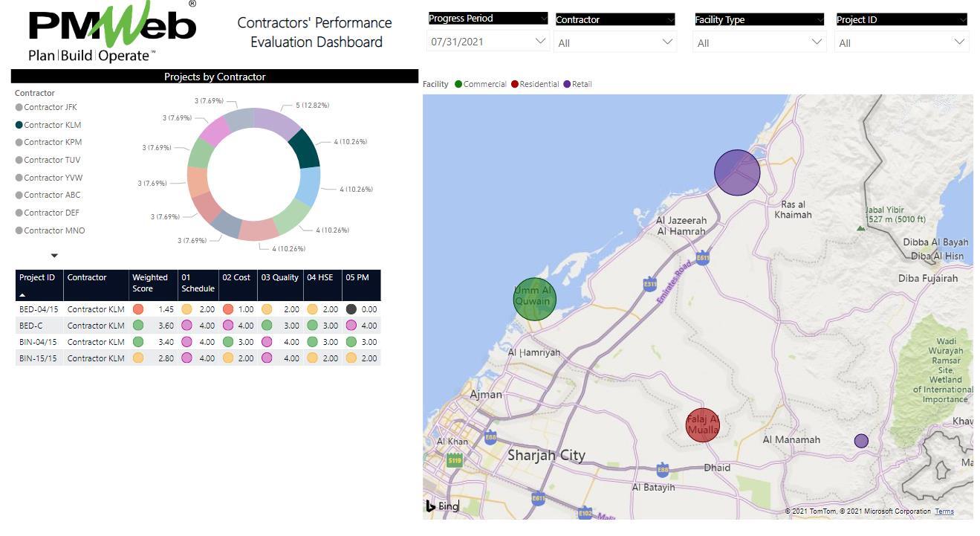Click the Residential legend marker

515,84
